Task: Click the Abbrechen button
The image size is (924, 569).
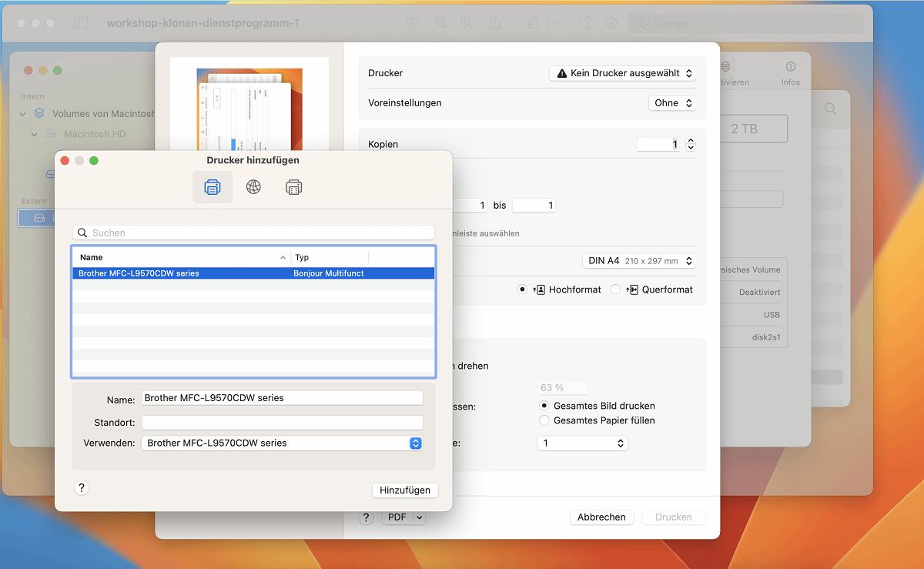Action: [x=601, y=517]
